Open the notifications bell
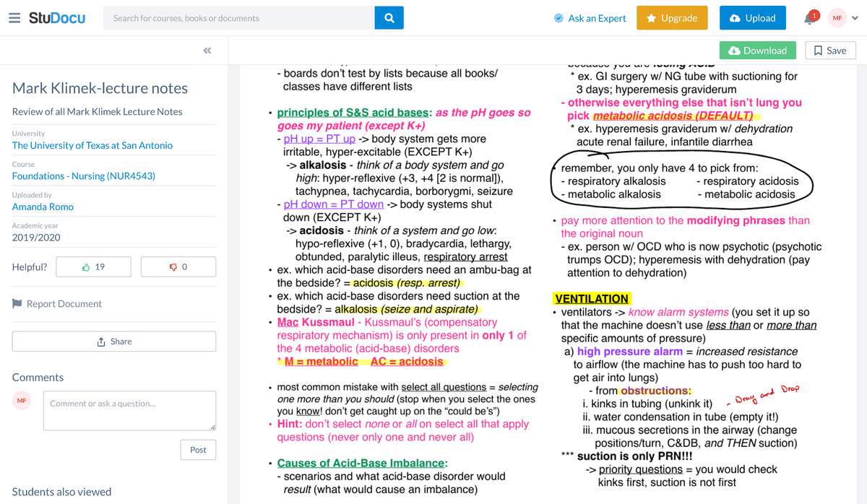This screenshot has width=867, height=504. tap(809, 17)
